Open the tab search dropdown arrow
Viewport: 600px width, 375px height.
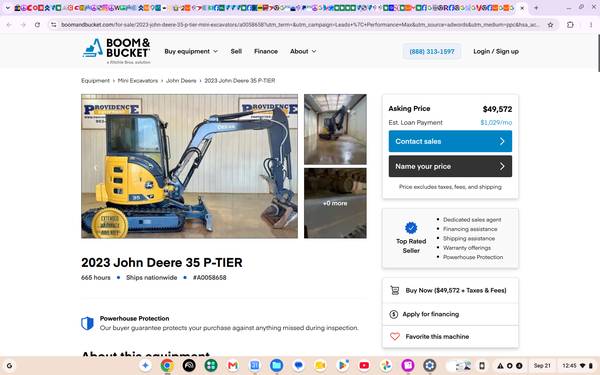click(x=7, y=8)
